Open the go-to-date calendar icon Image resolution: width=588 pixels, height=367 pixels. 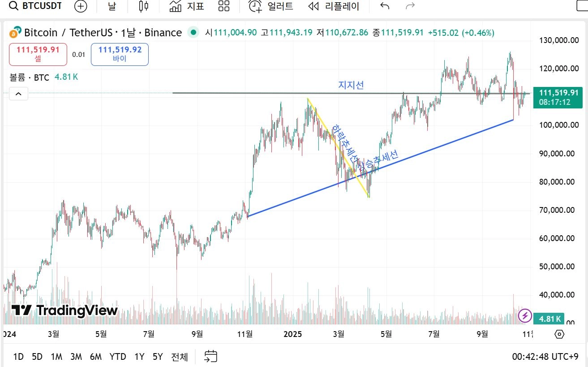[211, 356]
